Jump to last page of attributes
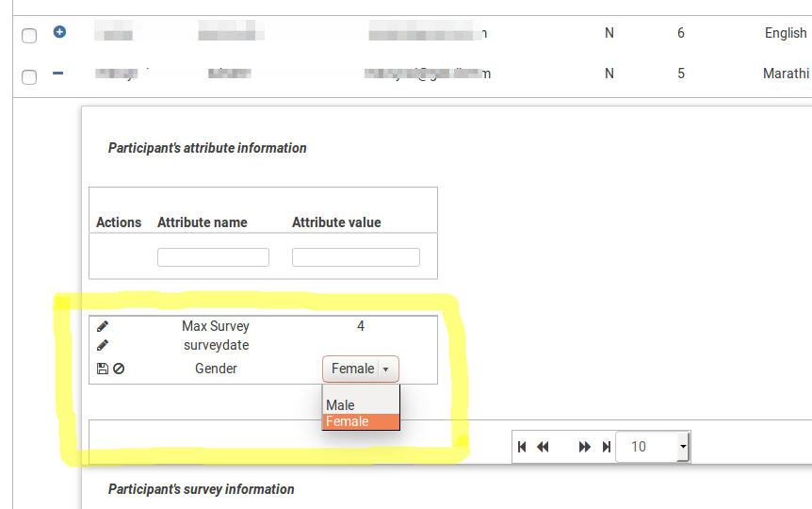The width and height of the screenshot is (812, 509). click(x=606, y=447)
